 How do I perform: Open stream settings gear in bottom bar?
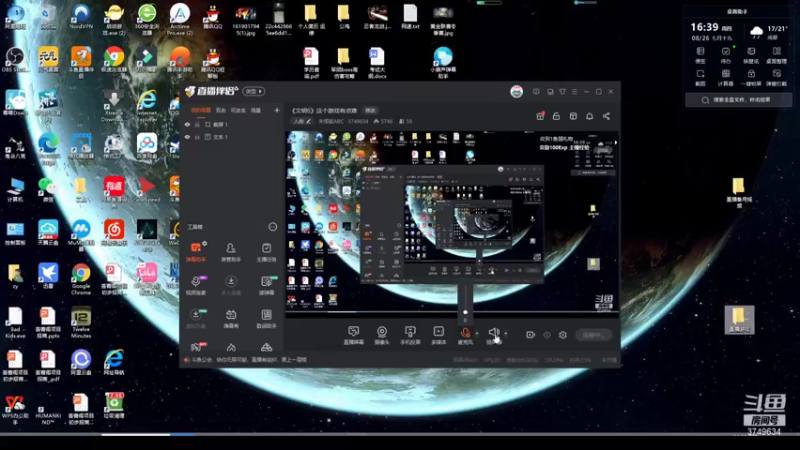562,335
